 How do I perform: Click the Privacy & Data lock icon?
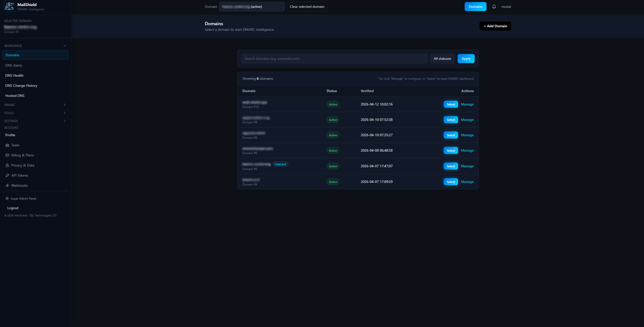click(x=7, y=165)
